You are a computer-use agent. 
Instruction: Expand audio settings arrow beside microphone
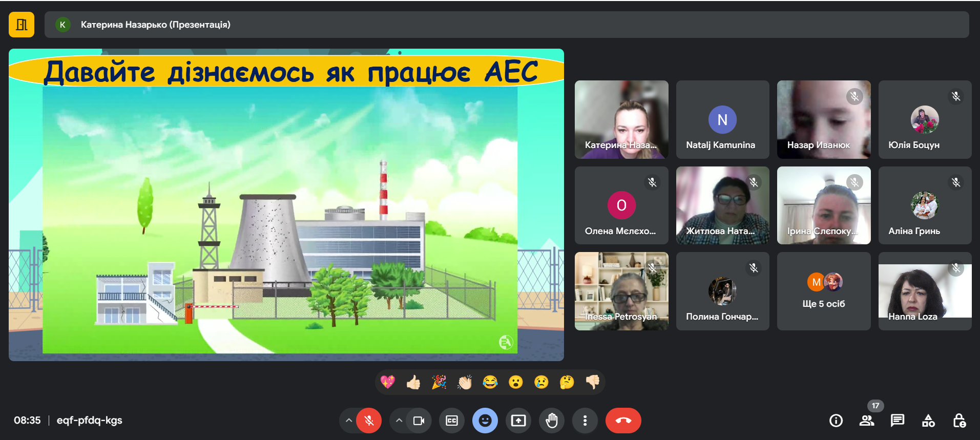pos(349,421)
